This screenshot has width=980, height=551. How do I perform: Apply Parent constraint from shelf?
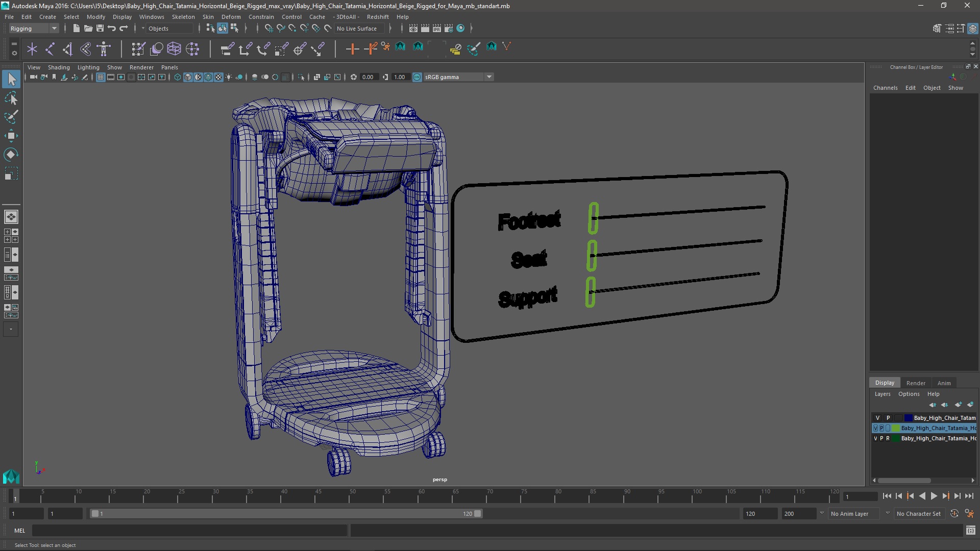(x=228, y=49)
